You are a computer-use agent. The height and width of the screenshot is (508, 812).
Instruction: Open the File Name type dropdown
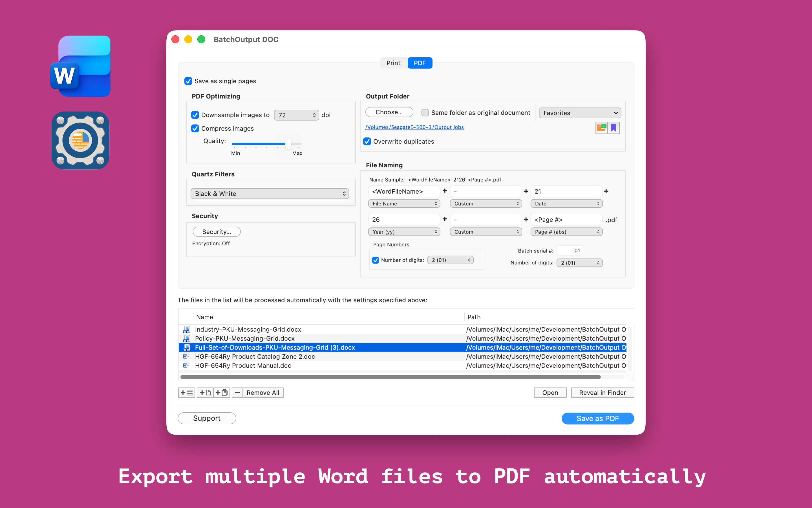pyautogui.click(x=404, y=203)
